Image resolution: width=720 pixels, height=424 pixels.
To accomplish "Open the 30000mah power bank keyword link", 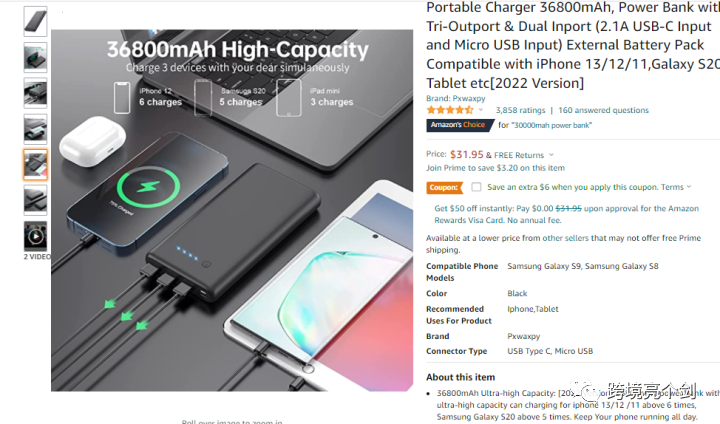I will tap(545, 125).
